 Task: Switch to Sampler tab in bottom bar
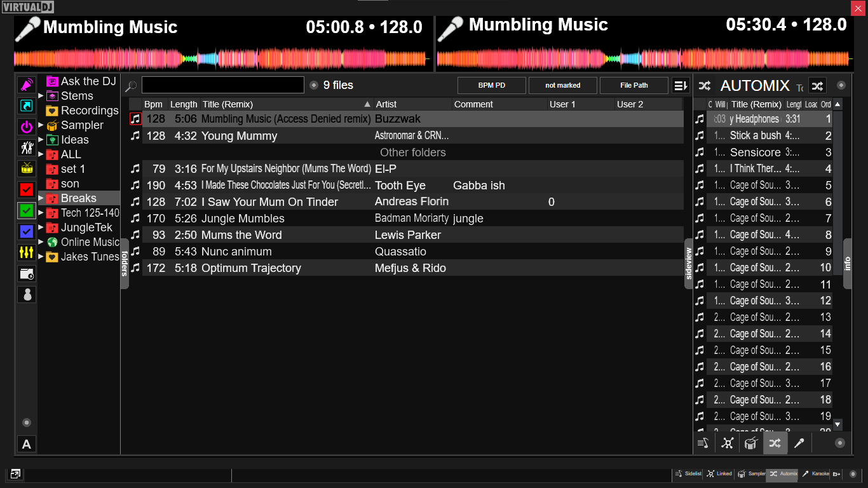click(751, 474)
